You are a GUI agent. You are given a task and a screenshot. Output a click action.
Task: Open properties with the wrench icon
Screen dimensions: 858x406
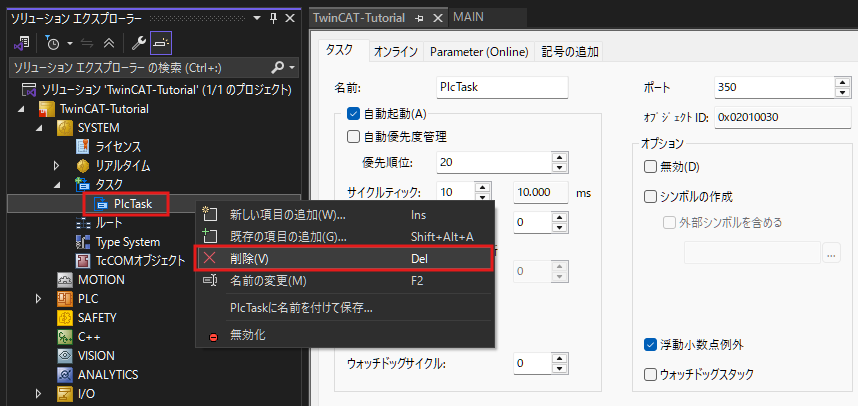pyautogui.click(x=138, y=44)
